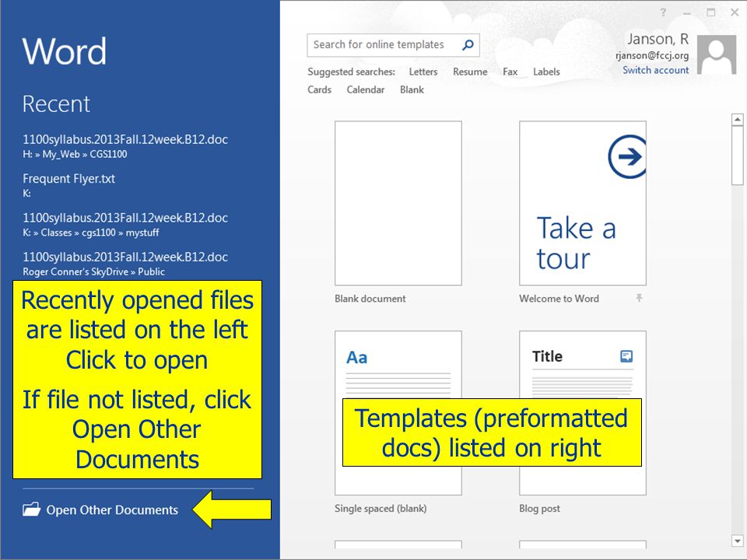
Task: Search suggested Resume templates
Action: 470,72
